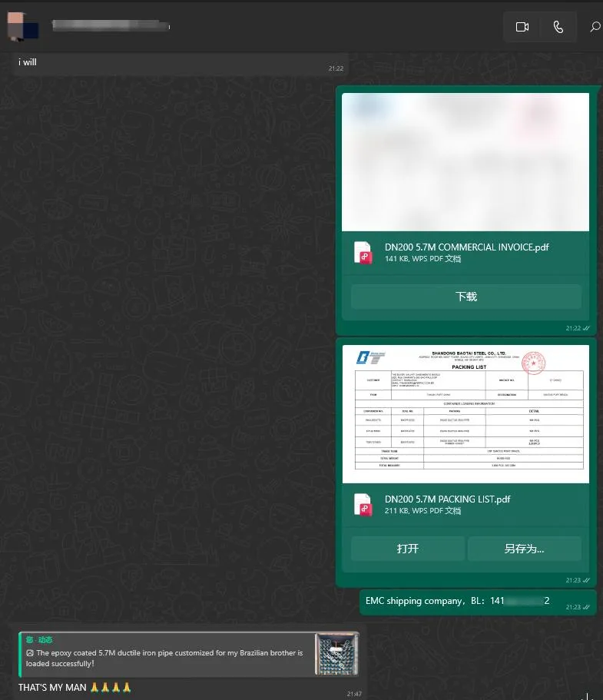
Task: Click the quoted epoxy coated pipe status text
Action: (x=169, y=658)
